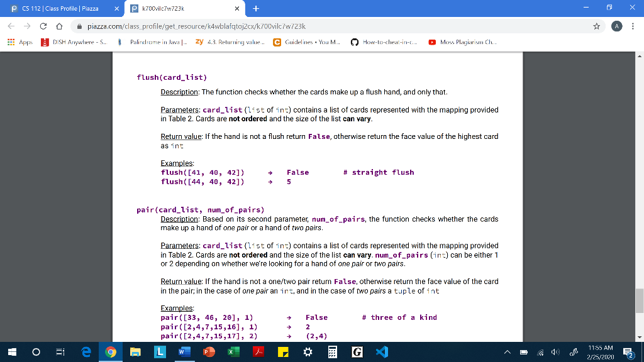Click inside the piazza.com address bar

tap(189, 26)
